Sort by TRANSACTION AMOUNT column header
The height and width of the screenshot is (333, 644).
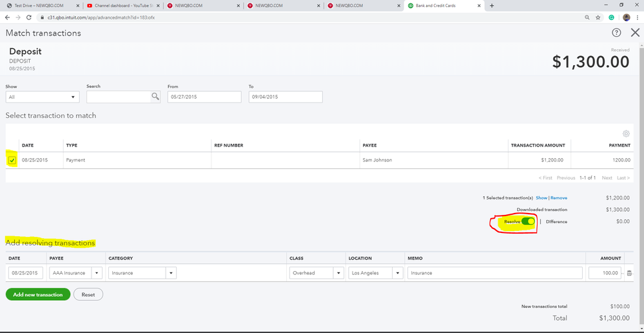click(538, 146)
